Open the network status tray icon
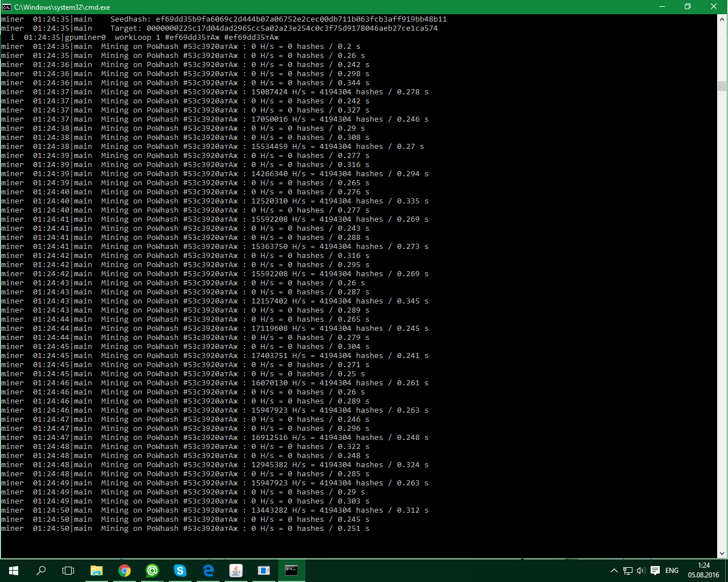 point(627,571)
